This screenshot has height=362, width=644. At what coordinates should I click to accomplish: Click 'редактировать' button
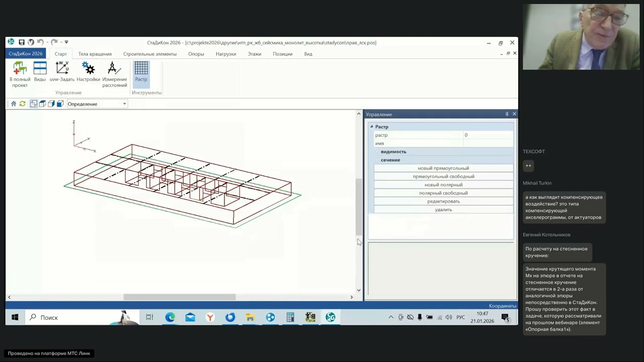[x=443, y=201]
